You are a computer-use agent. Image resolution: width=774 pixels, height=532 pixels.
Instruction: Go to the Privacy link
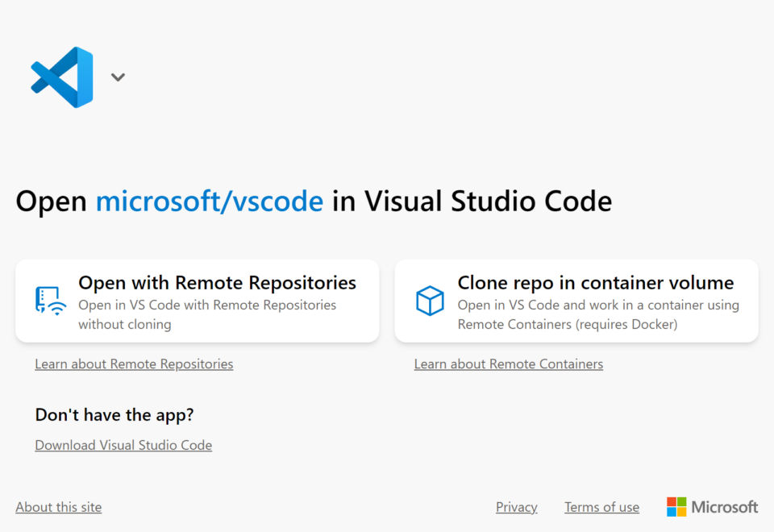(516, 507)
